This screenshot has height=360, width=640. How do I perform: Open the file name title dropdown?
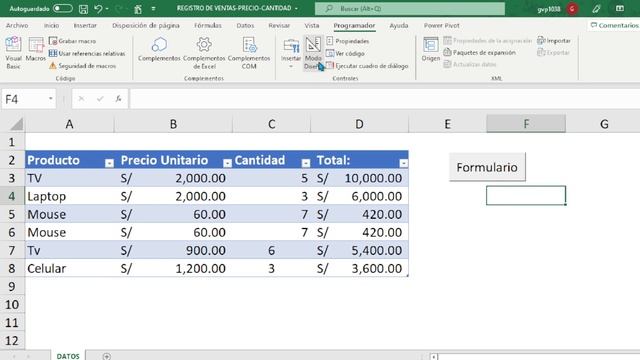[296, 9]
